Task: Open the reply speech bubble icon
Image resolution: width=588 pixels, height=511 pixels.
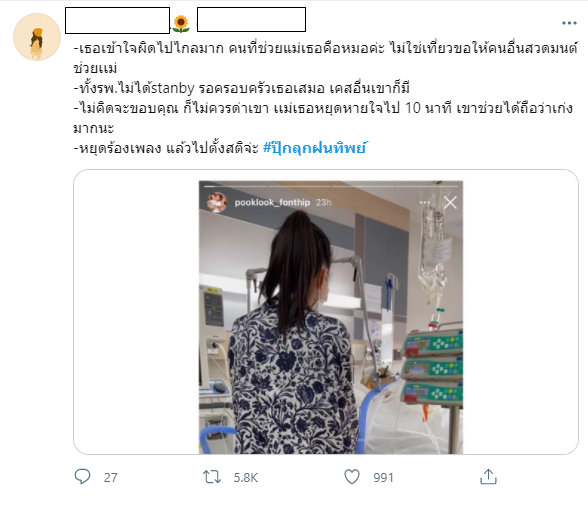Action: [82, 477]
